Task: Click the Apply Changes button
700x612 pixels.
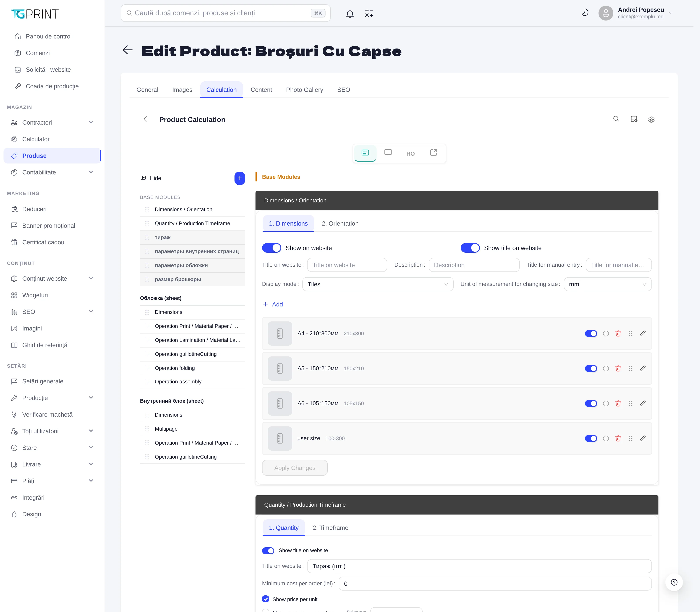Action: tap(295, 468)
